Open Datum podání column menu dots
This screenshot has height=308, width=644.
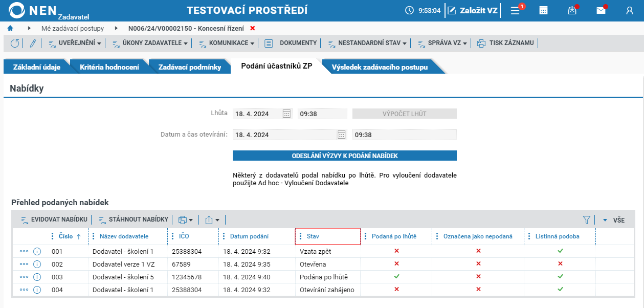[224, 236]
